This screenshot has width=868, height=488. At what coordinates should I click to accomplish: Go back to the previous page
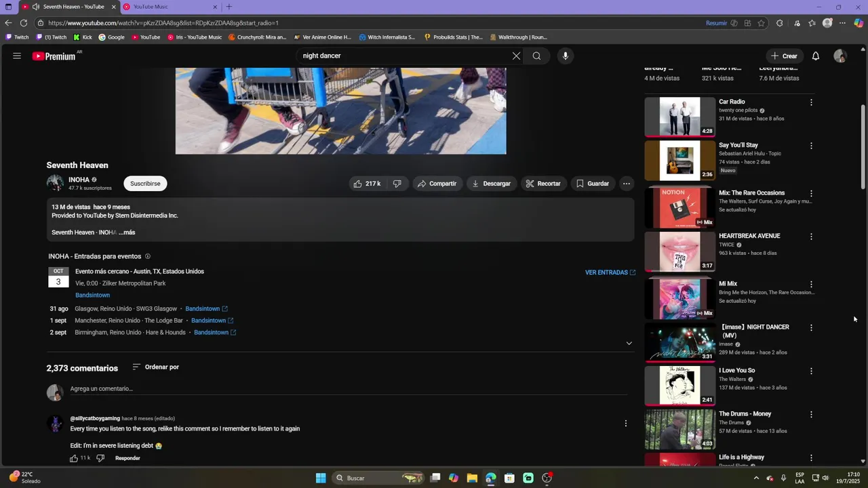[x=8, y=23]
